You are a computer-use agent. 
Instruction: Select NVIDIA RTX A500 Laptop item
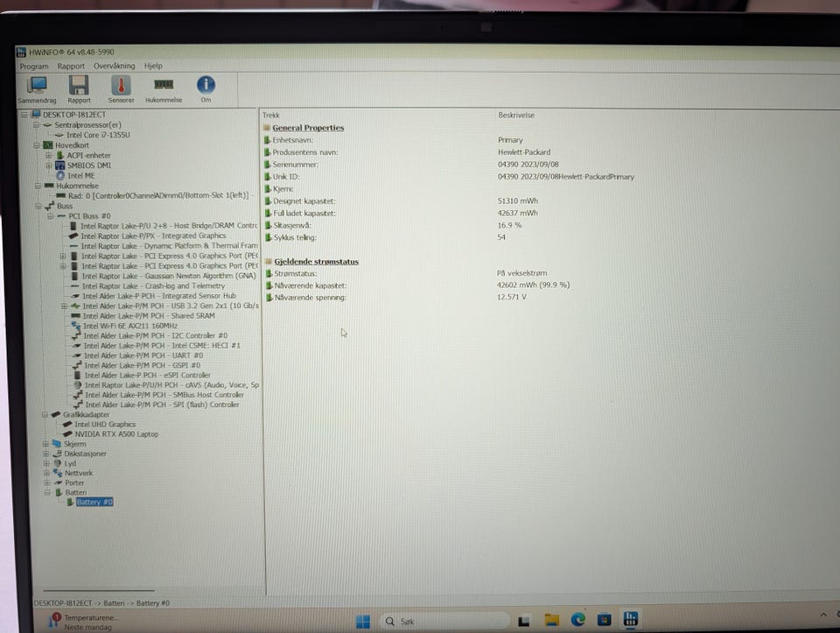[x=116, y=434]
